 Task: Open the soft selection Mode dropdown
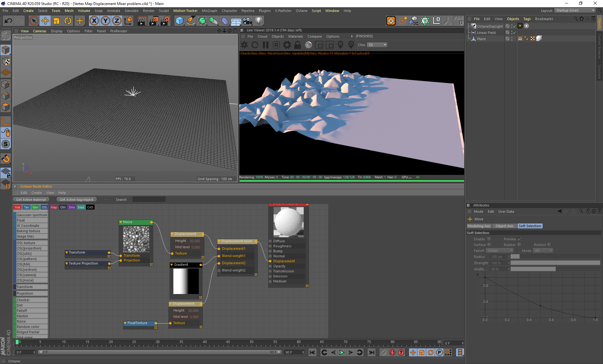tap(543, 251)
